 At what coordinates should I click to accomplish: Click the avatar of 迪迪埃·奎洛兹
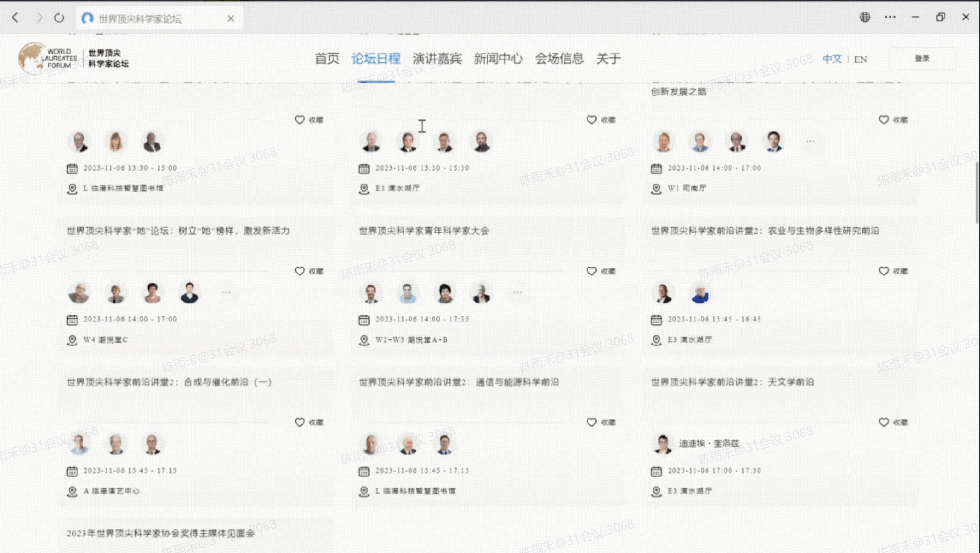(x=663, y=443)
